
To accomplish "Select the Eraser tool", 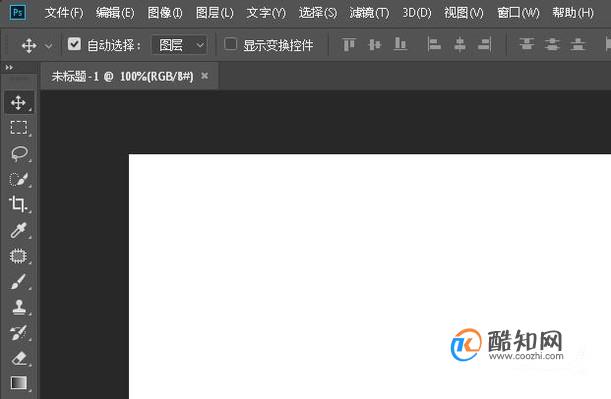I will 19,358.
